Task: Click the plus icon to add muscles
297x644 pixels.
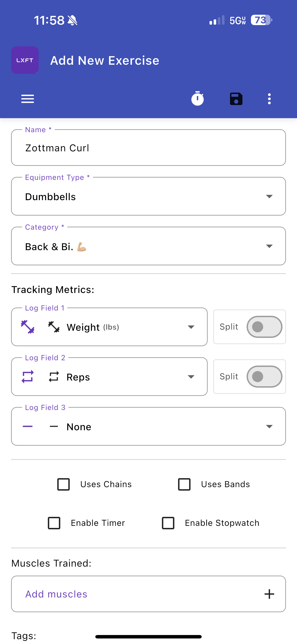Action: tap(269, 594)
